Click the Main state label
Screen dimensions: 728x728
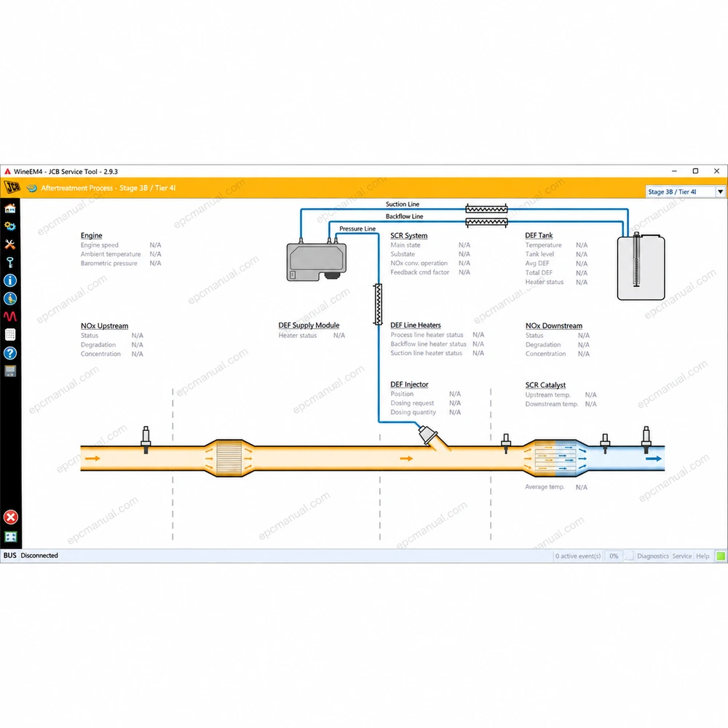pos(405,245)
